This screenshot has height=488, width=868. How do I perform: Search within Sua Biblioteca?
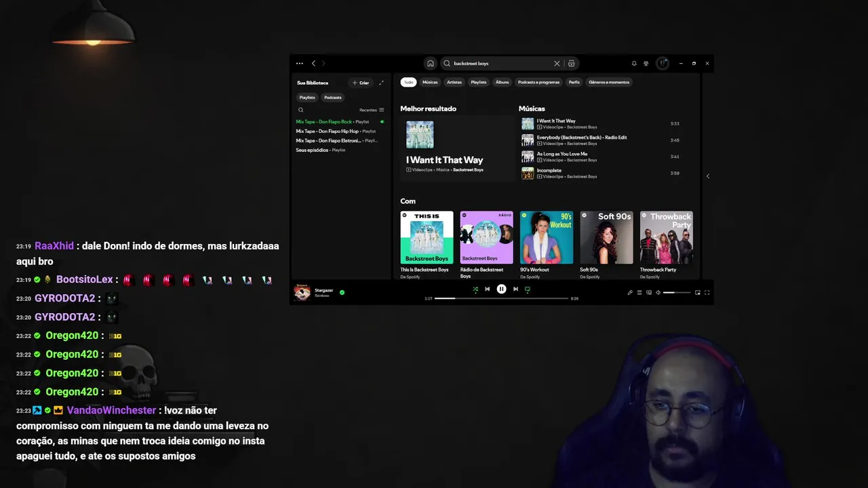tap(301, 110)
